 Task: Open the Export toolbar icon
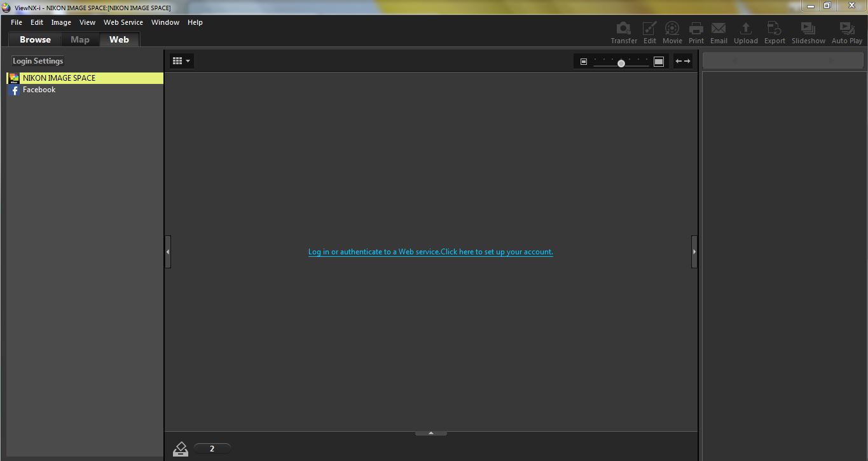[775, 33]
